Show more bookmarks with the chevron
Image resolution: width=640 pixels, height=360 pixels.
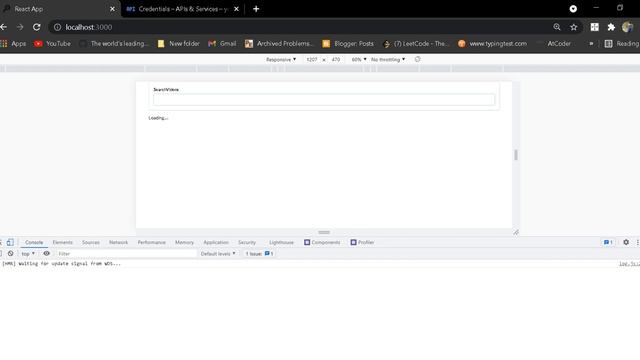[x=591, y=43]
